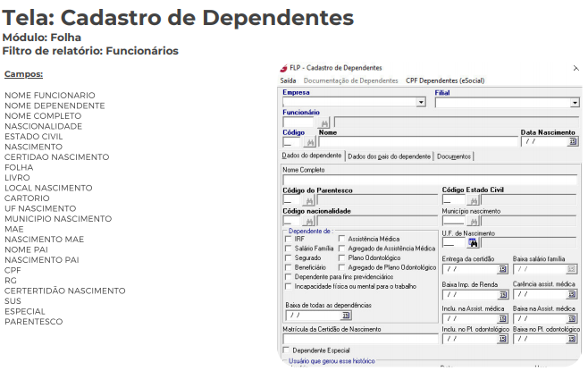The image size is (588, 371).
Task: Toggle the Beneficiário checkbox
Action: (289, 267)
